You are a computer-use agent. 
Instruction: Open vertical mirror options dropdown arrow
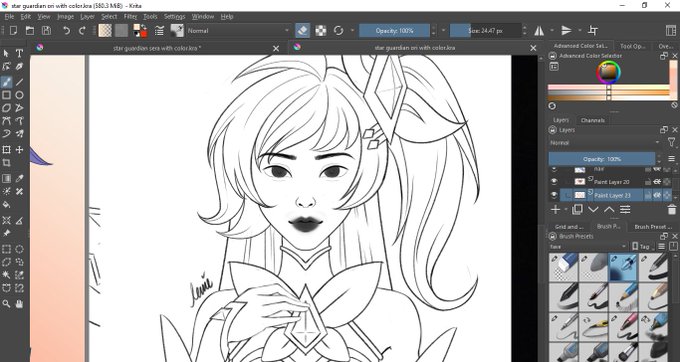click(579, 30)
